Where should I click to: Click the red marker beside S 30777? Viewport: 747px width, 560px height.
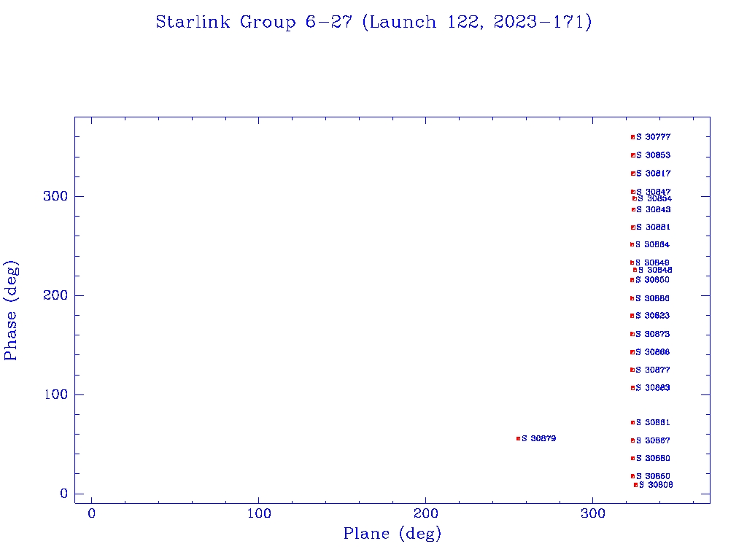(632, 137)
